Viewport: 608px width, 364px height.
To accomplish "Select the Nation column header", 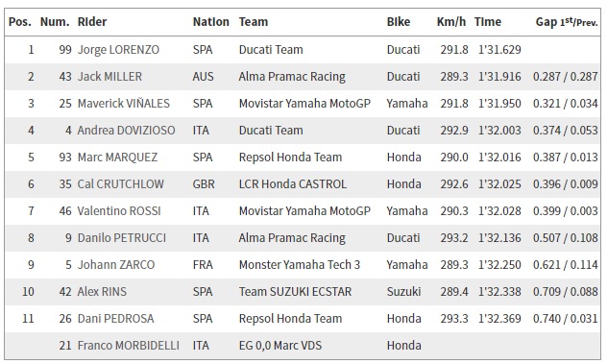I will (211, 22).
